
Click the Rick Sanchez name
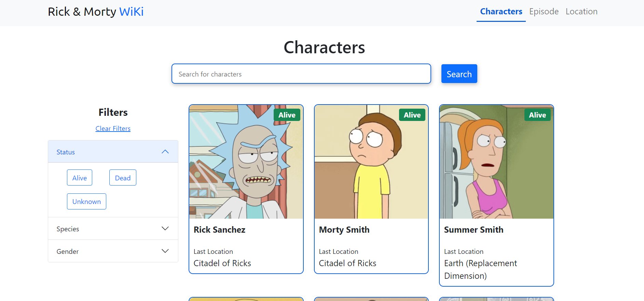coord(219,230)
